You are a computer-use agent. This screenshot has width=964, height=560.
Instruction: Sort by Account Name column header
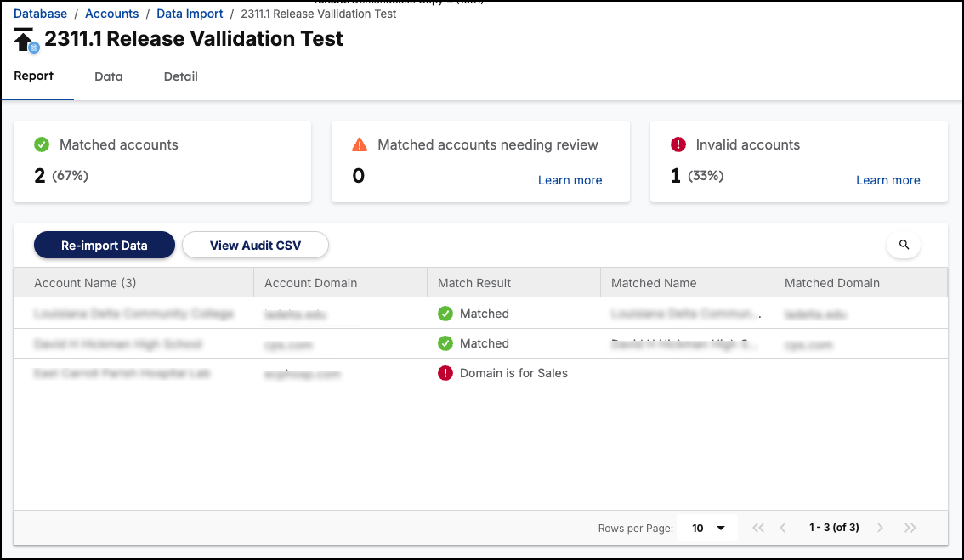click(x=85, y=283)
